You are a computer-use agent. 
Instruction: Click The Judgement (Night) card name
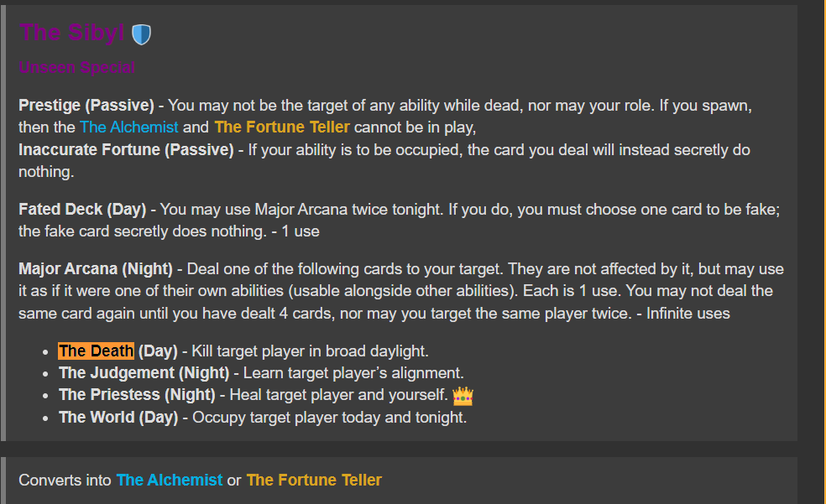coord(144,373)
